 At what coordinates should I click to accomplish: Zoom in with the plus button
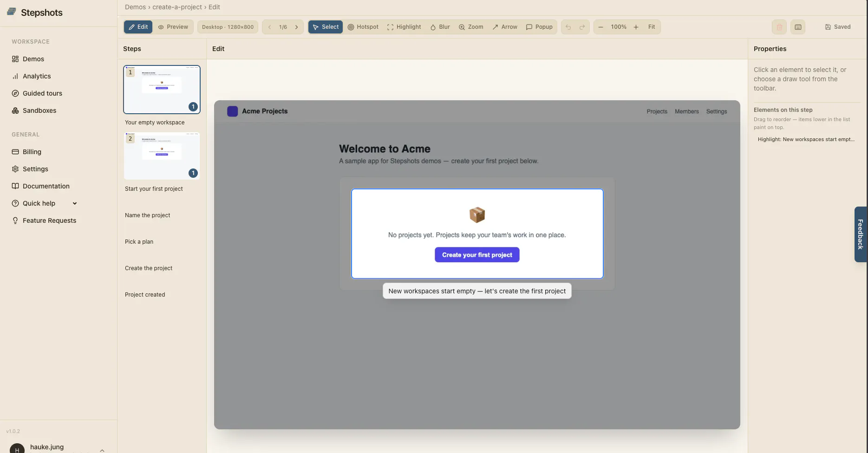(x=636, y=27)
